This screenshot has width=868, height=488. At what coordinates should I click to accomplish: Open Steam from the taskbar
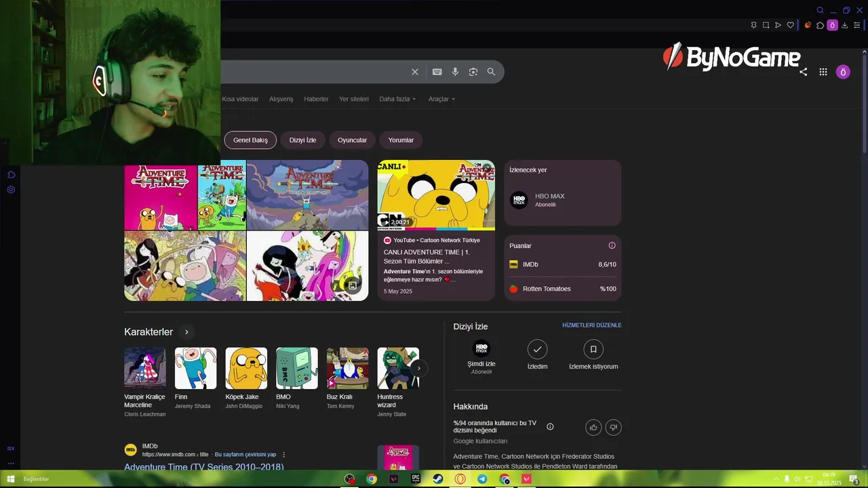coord(438,479)
